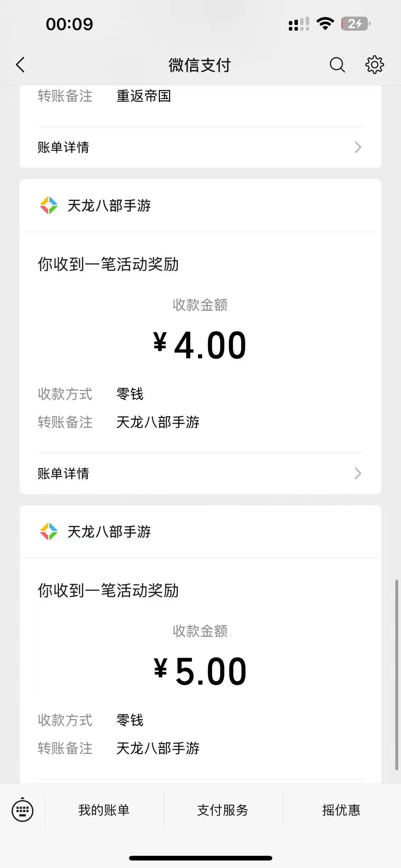The image size is (401, 868).
Task: Open WeChat Pay settings gear
Action: point(374,65)
